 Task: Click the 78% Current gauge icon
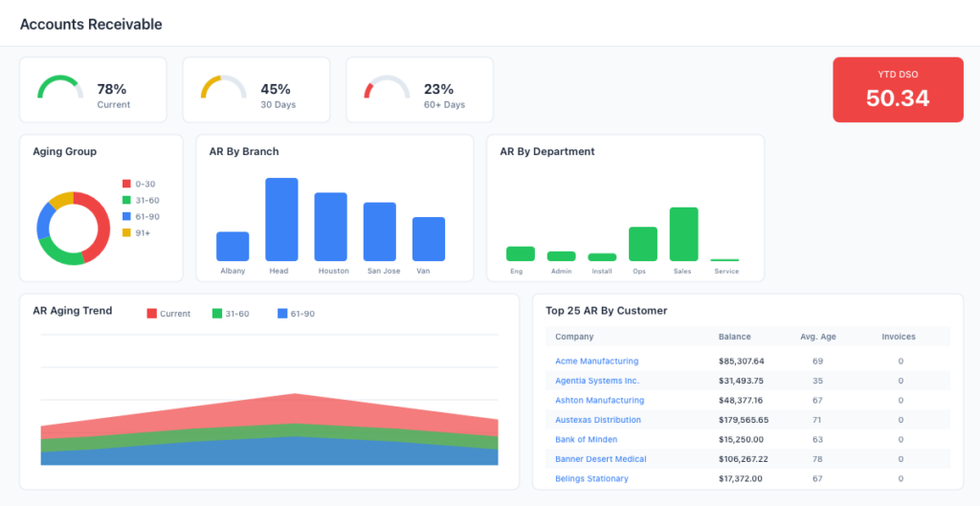[x=60, y=87]
